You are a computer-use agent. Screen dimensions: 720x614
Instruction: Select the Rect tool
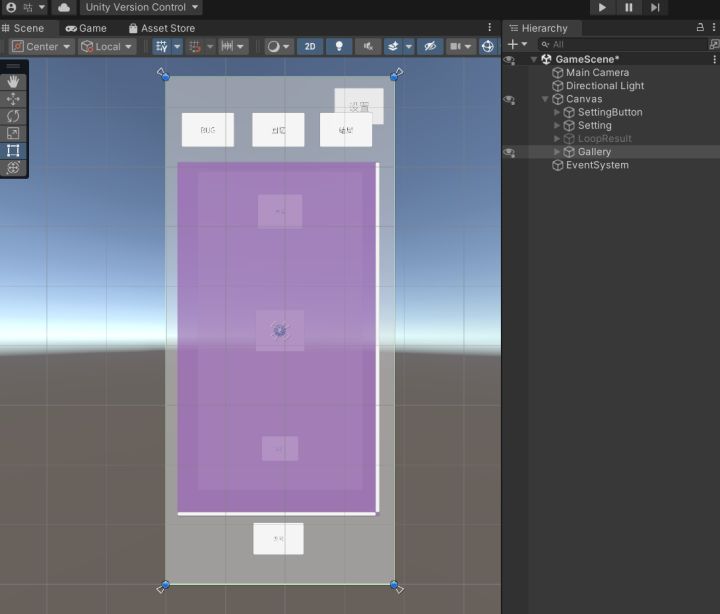tap(14, 150)
